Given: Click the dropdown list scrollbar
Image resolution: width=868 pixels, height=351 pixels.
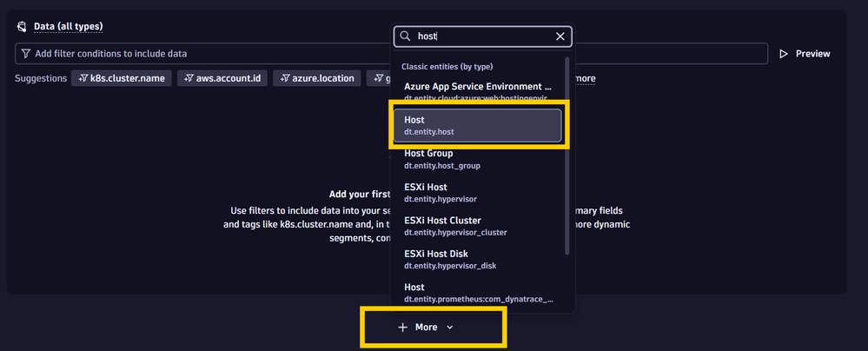Looking at the screenshot, I should [567, 155].
